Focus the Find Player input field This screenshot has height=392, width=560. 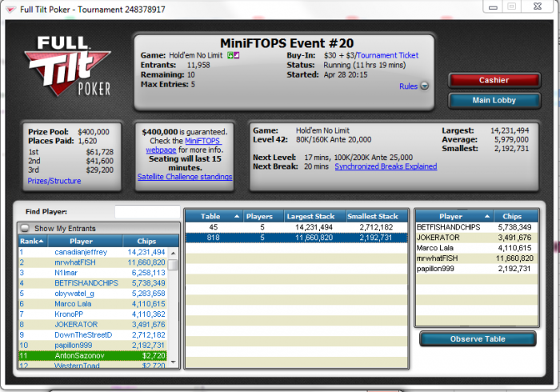(147, 212)
